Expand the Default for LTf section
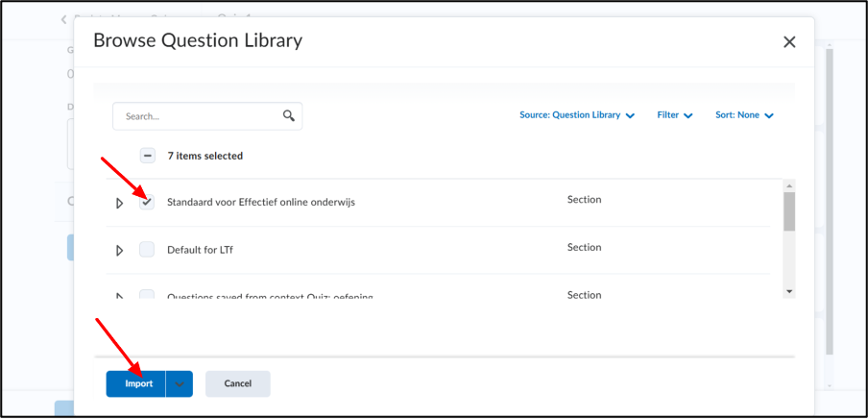Image resolution: width=868 pixels, height=419 pixels. (x=119, y=251)
